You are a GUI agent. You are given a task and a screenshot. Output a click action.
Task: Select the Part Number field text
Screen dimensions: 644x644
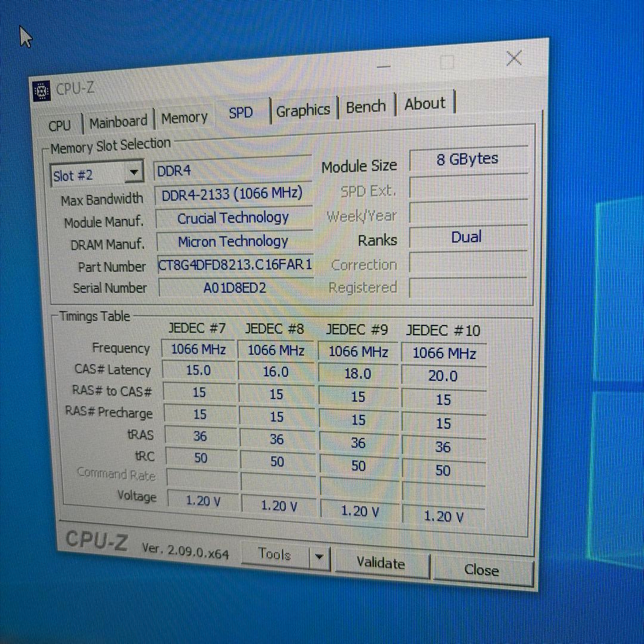coord(234,265)
